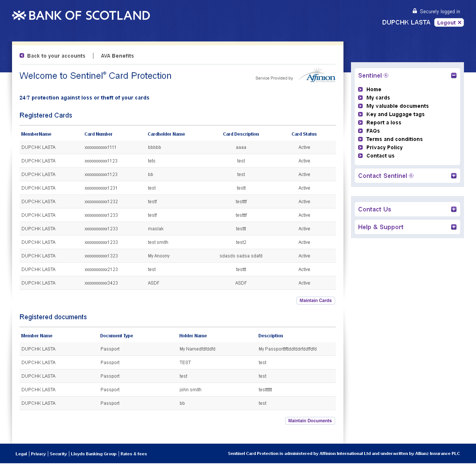Click the Bank of Scotland logo

point(81,15)
